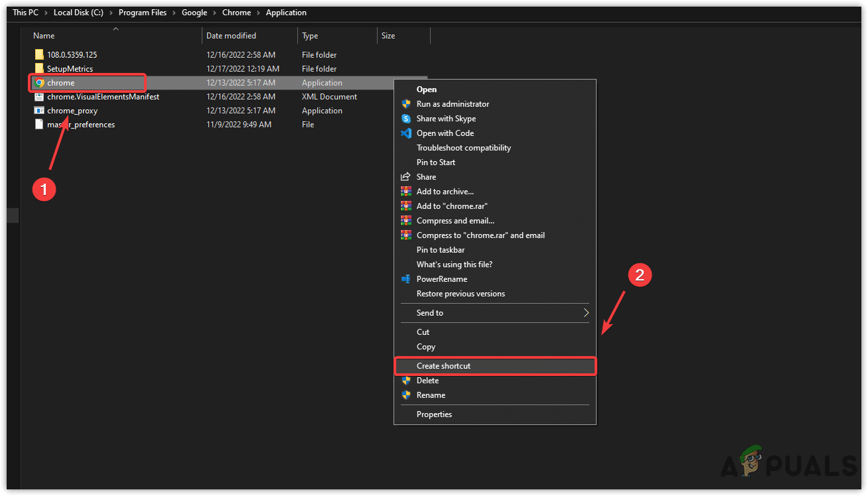Expand the Send to submenu arrow

586,313
